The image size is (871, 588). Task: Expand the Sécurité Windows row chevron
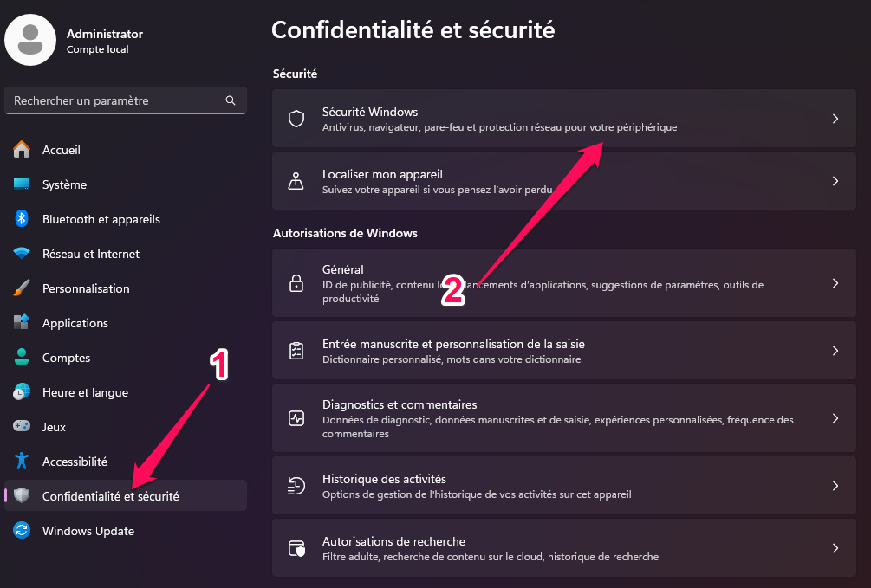pyautogui.click(x=835, y=118)
